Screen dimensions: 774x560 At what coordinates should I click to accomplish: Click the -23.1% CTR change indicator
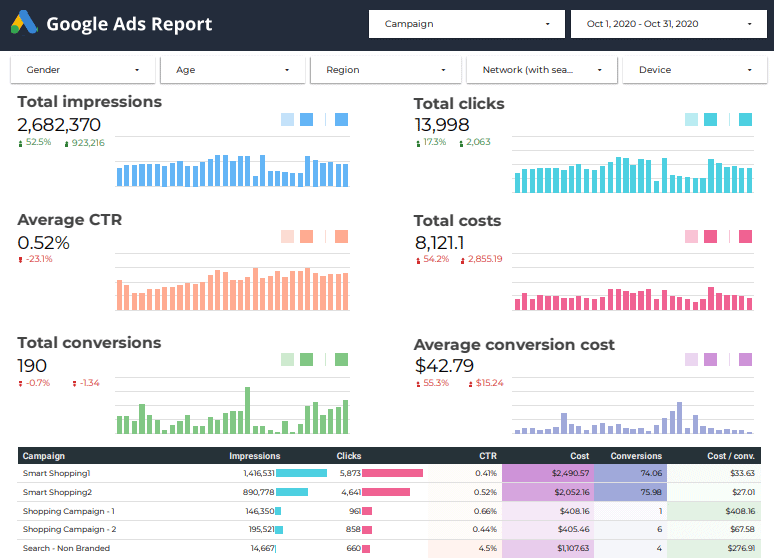[35, 259]
